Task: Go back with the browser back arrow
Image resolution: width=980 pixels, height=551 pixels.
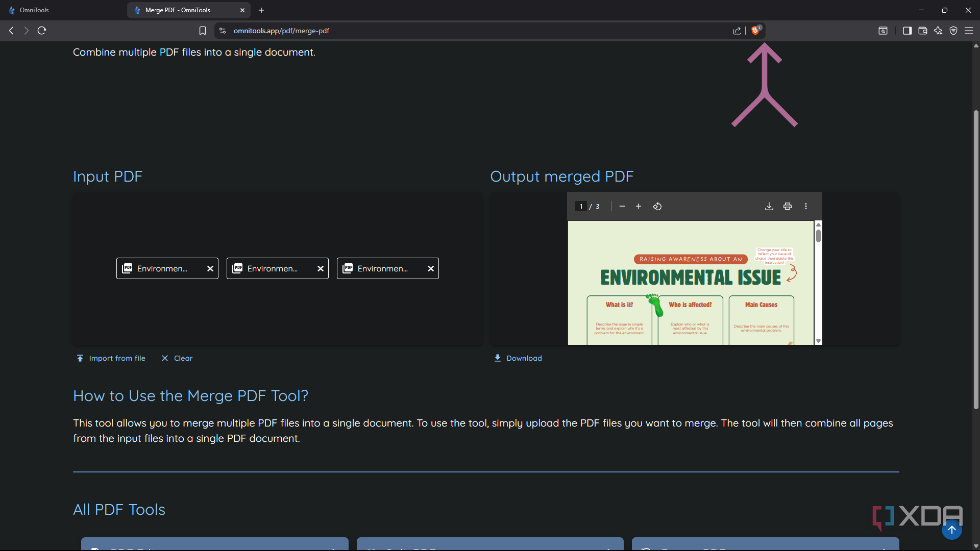Action: (11, 31)
